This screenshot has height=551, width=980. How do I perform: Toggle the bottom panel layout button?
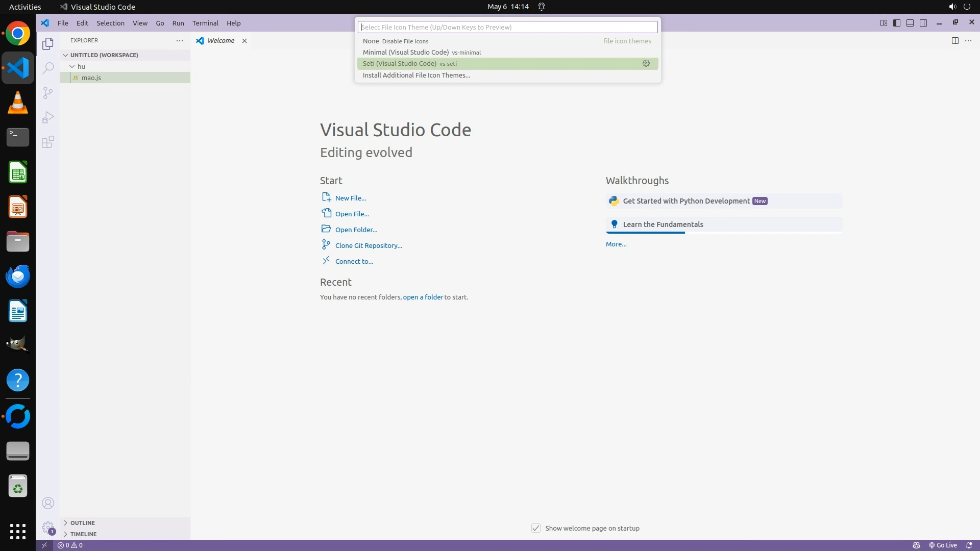[910, 23]
